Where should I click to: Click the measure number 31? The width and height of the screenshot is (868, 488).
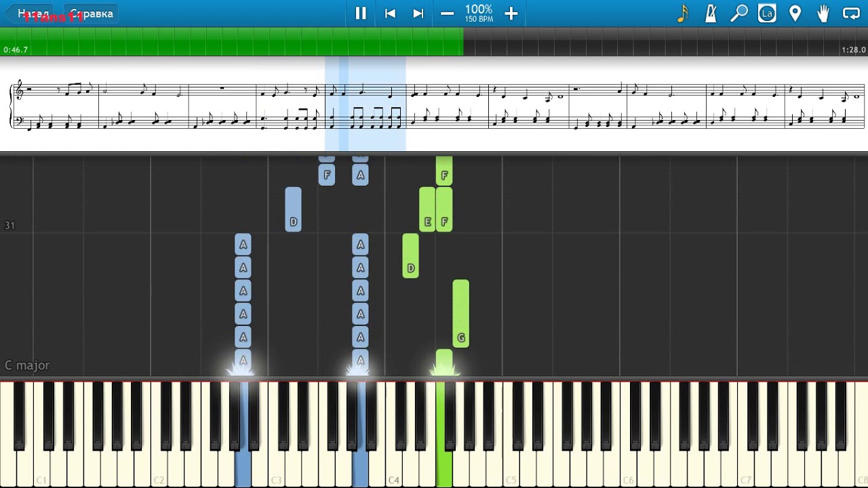coord(9,225)
